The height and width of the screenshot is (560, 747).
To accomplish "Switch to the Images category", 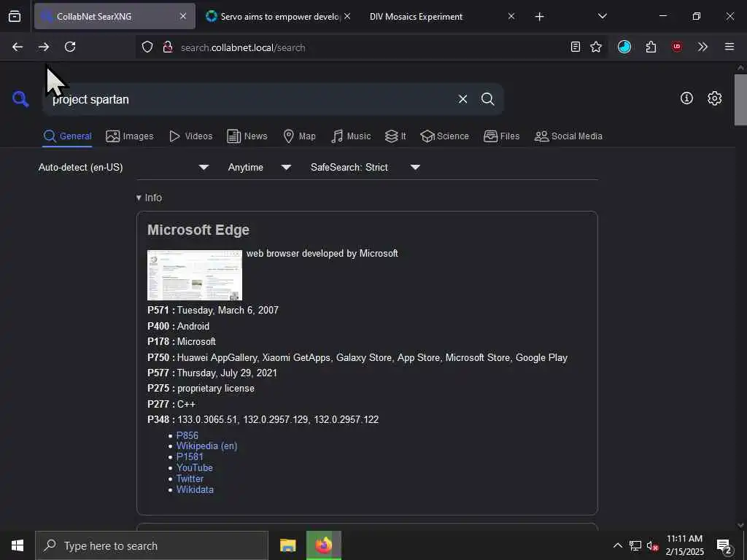I will point(130,136).
